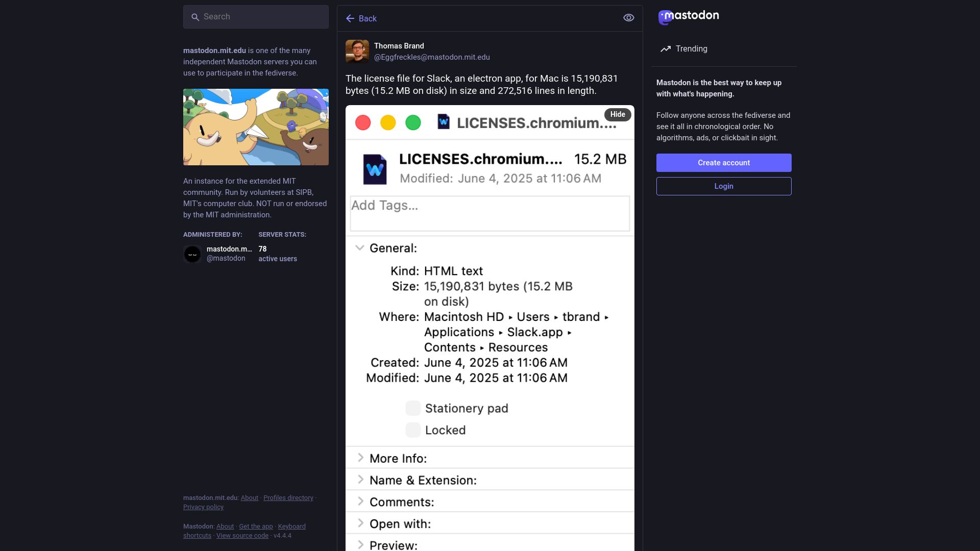This screenshot has height=551, width=980.
Task: Click the Trending arrow icon
Action: coord(666,49)
